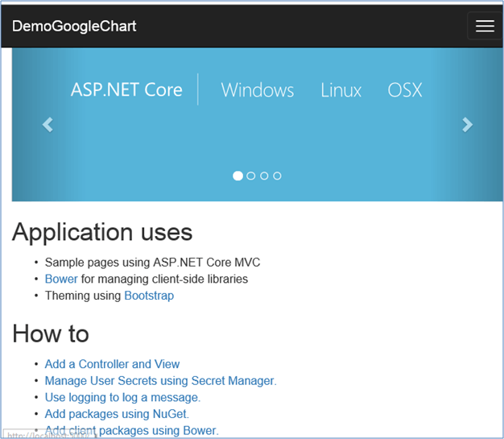
Task: Open Add a Controller and View link
Action: point(112,364)
